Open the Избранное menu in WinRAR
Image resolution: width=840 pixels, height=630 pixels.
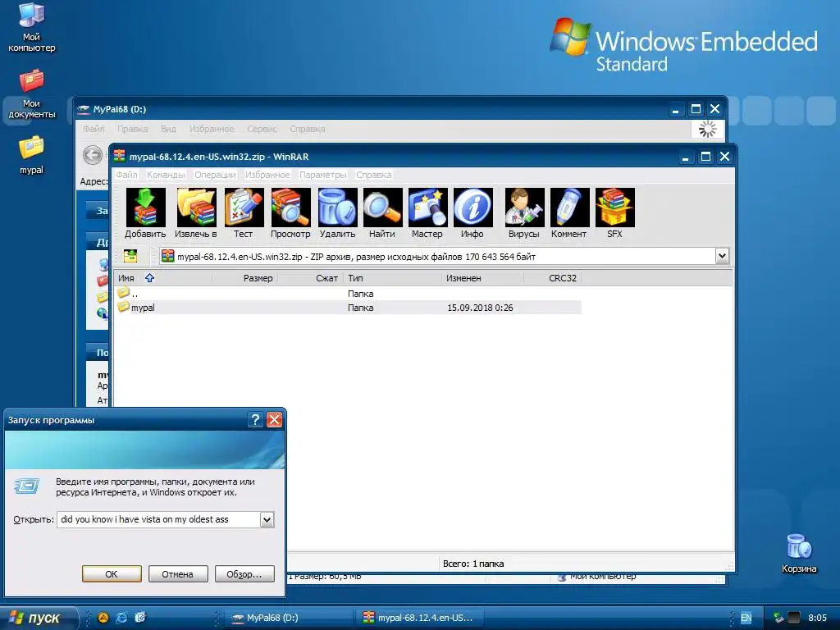[x=267, y=175]
